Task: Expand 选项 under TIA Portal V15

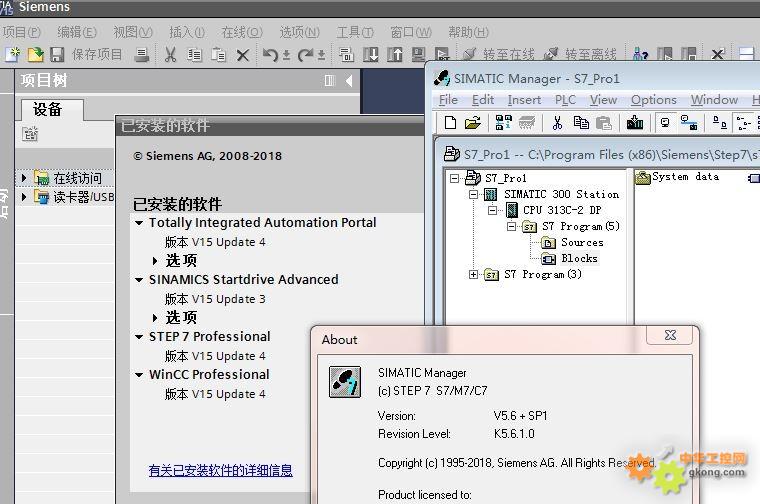Action: (155, 261)
